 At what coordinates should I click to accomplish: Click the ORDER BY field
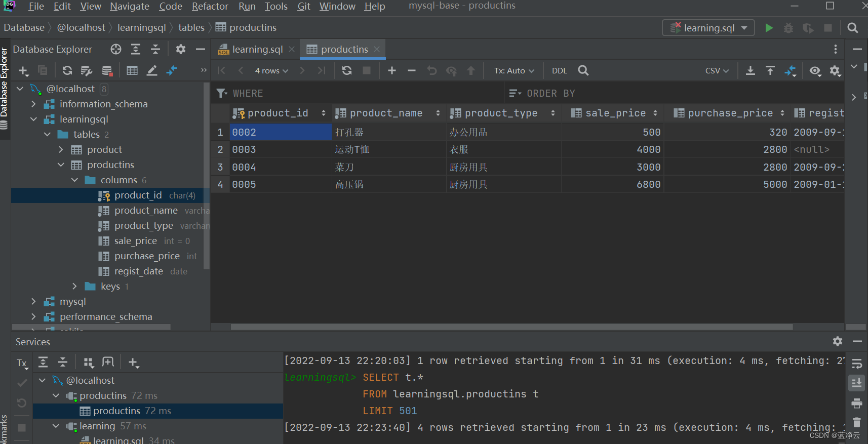click(x=674, y=93)
